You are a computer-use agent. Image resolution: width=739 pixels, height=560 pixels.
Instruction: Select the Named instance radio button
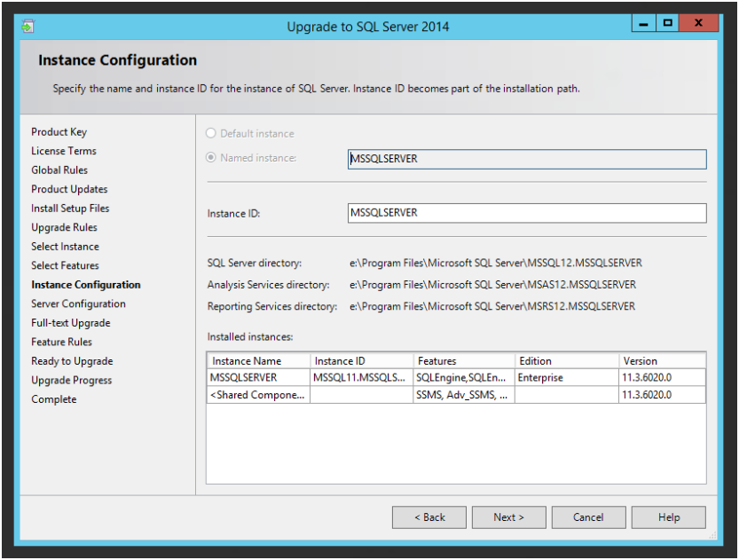[210, 157]
